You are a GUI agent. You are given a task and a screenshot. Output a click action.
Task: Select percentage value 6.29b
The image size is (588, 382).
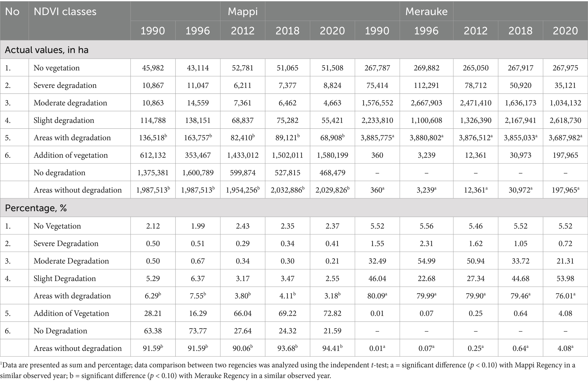(153, 296)
